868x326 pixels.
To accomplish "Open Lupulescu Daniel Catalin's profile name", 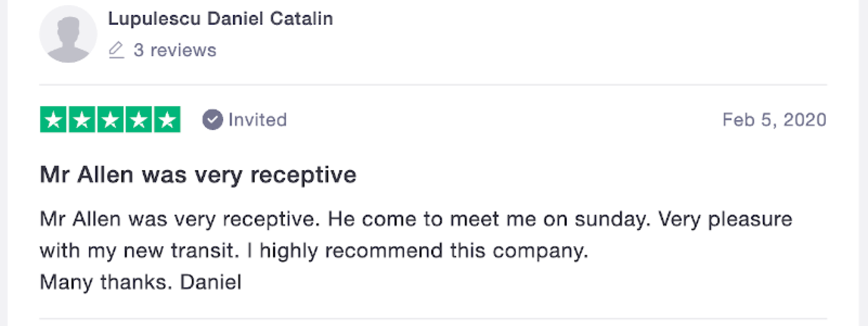I will pos(220,19).
